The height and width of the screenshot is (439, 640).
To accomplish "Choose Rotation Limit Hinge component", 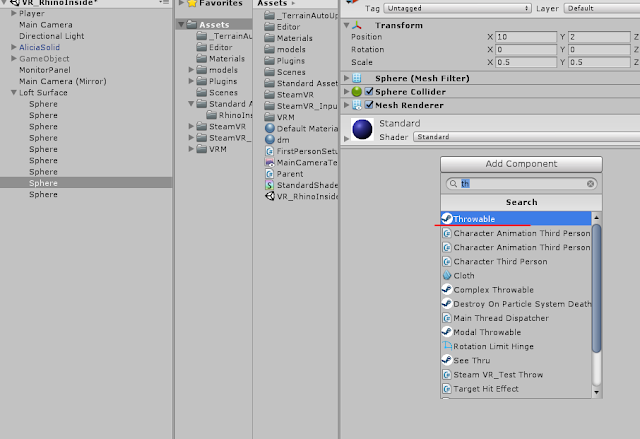I will [x=516, y=346].
